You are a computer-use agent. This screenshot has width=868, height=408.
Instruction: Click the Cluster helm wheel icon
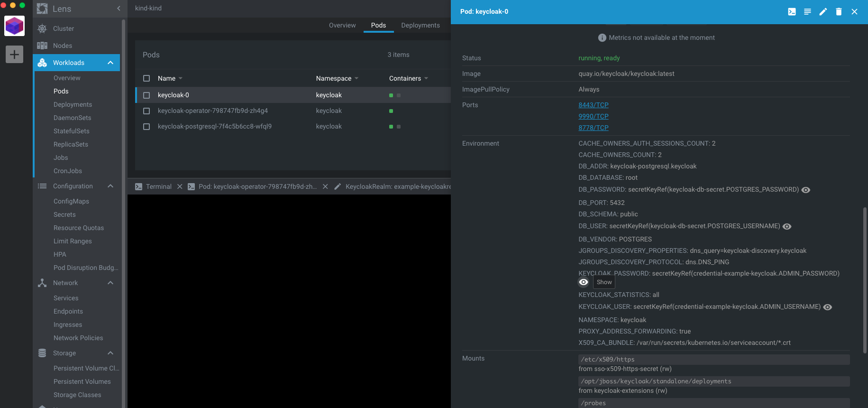click(x=42, y=28)
